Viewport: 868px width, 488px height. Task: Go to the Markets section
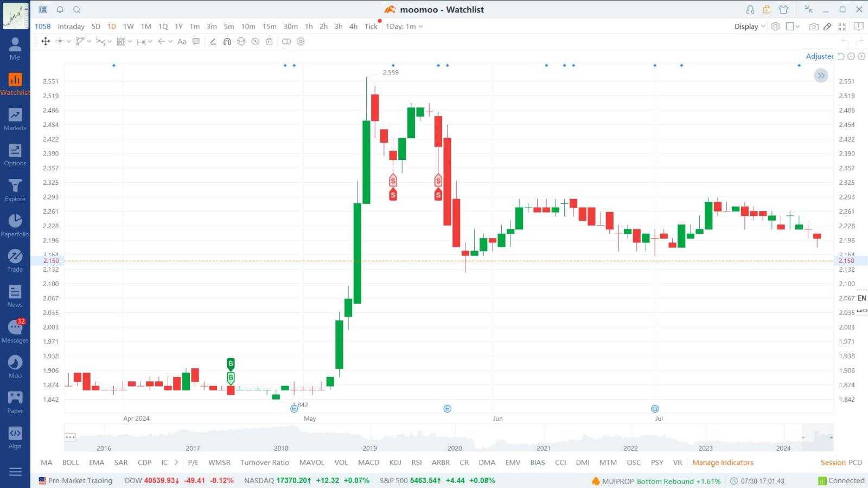point(15,119)
